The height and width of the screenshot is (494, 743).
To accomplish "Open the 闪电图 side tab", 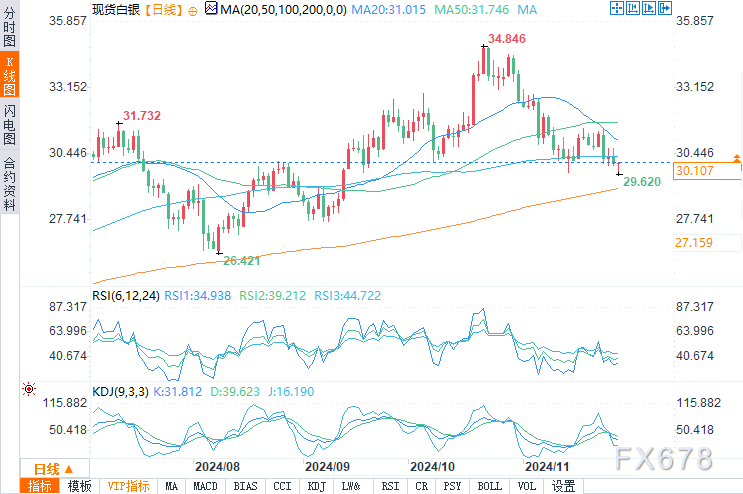I will click(9, 125).
